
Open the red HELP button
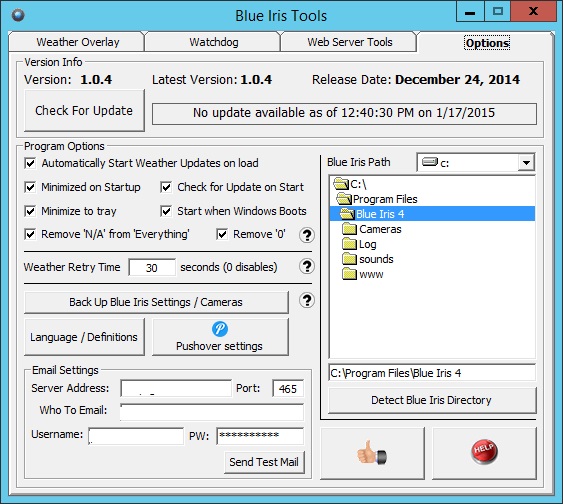484,453
